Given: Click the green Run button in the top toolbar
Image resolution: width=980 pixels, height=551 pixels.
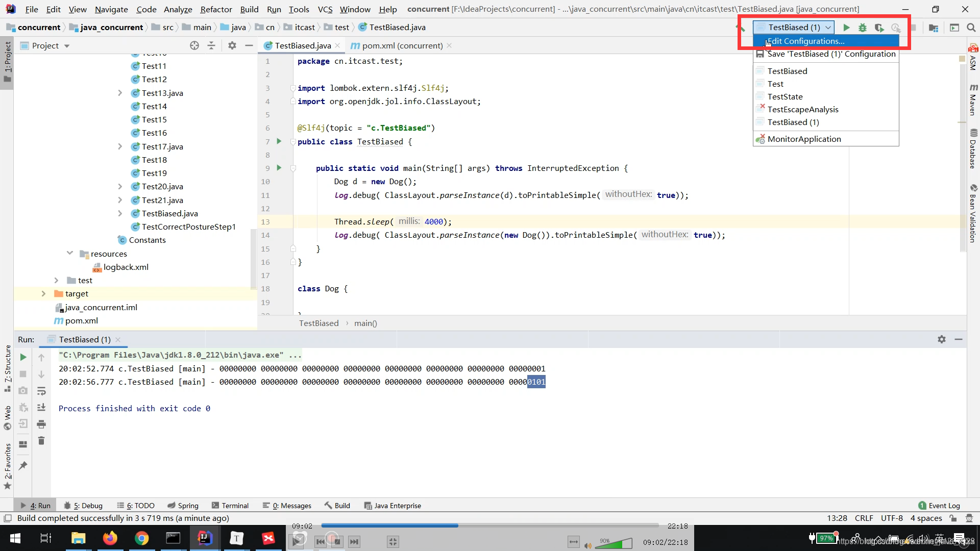Looking at the screenshot, I should pos(846,28).
